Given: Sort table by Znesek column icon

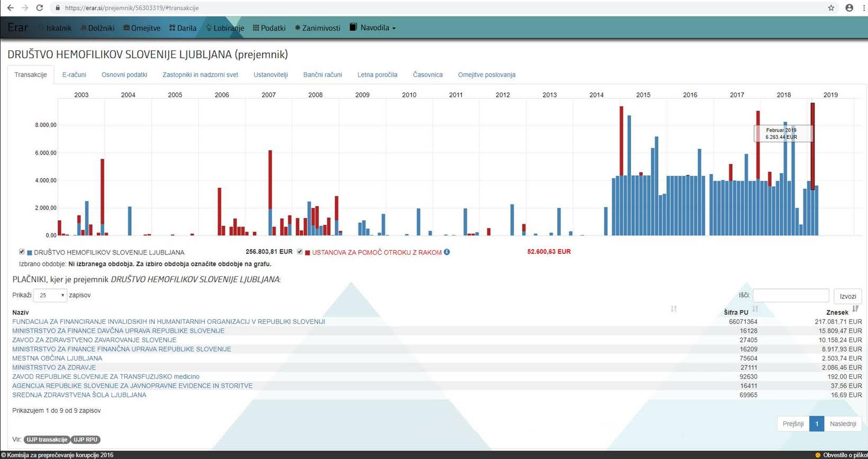Looking at the screenshot, I should click(855, 309).
